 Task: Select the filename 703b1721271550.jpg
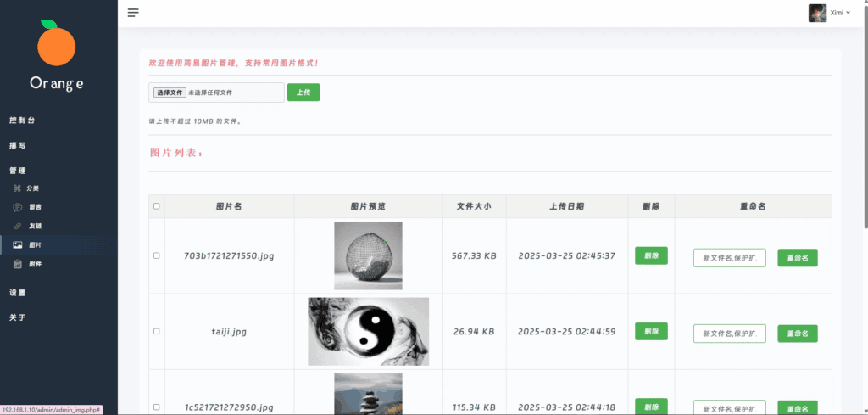click(229, 256)
